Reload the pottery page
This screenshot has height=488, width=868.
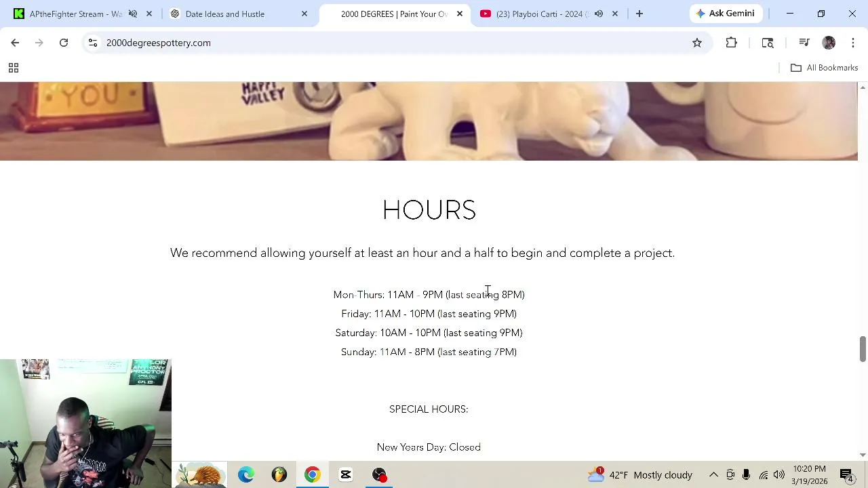[64, 43]
